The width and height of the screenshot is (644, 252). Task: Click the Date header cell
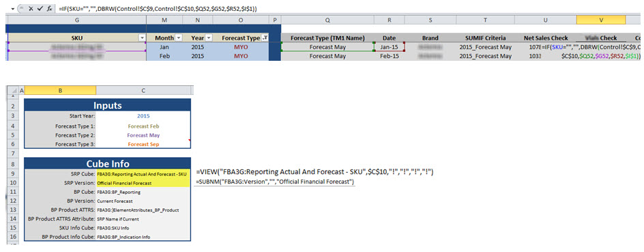pyautogui.click(x=390, y=38)
